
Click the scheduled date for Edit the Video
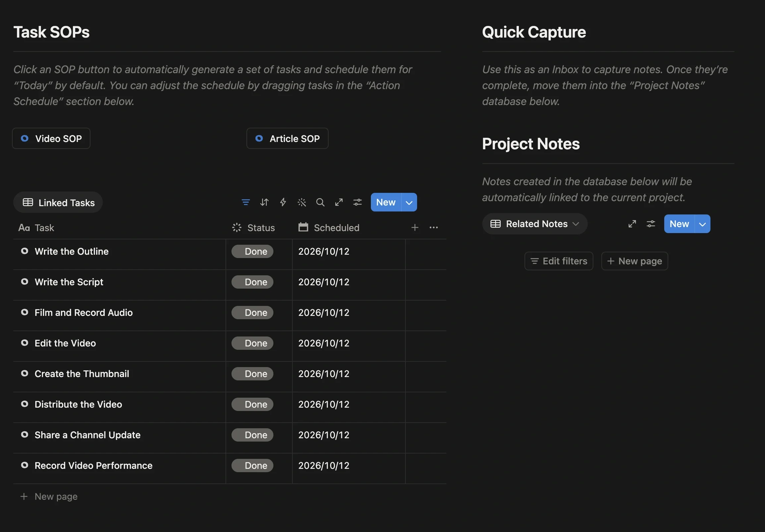324,343
